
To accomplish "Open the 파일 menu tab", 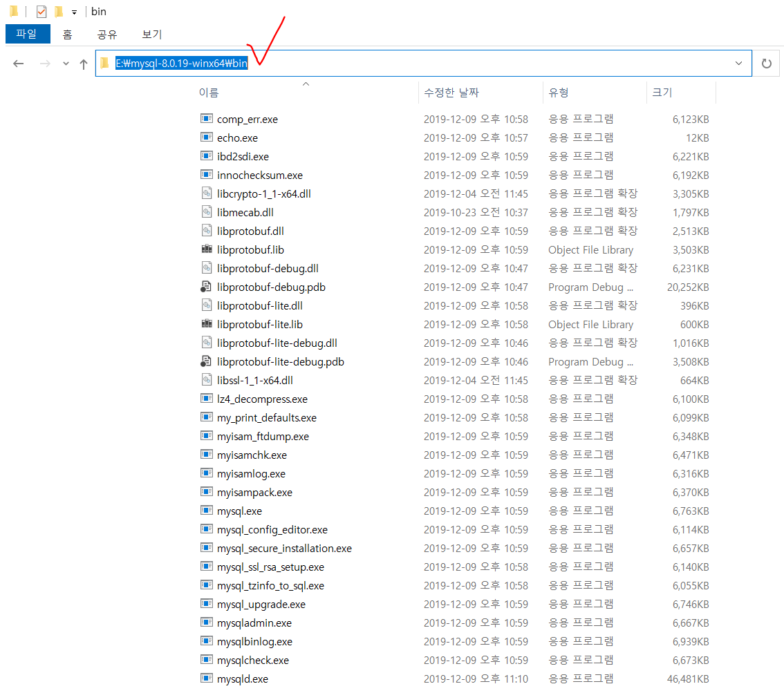I will click(28, 34).
